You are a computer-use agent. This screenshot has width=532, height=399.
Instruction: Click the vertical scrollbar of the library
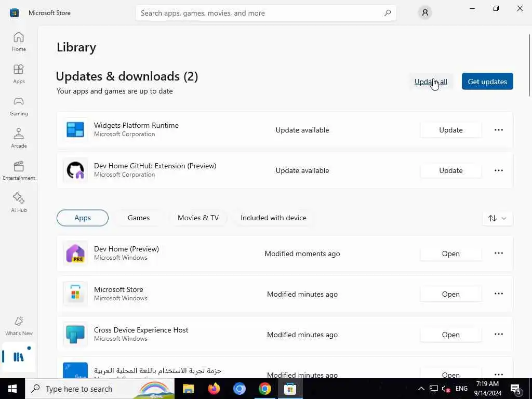529,64
